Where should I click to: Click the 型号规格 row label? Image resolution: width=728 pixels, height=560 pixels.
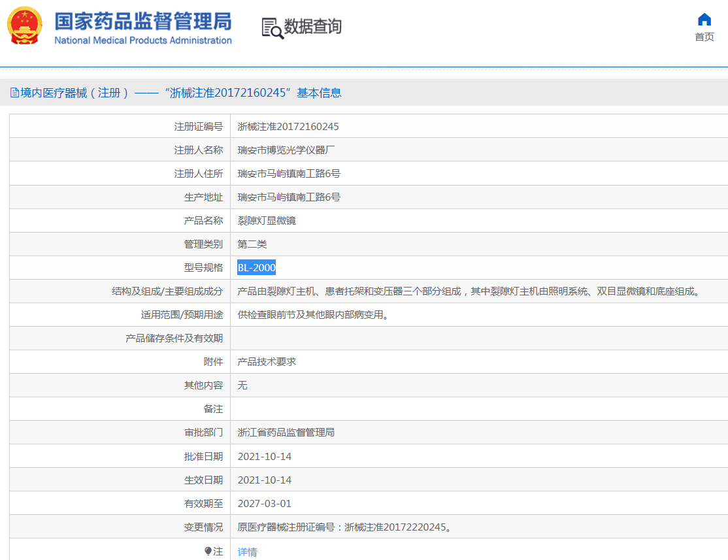click(x=203, y=267)
